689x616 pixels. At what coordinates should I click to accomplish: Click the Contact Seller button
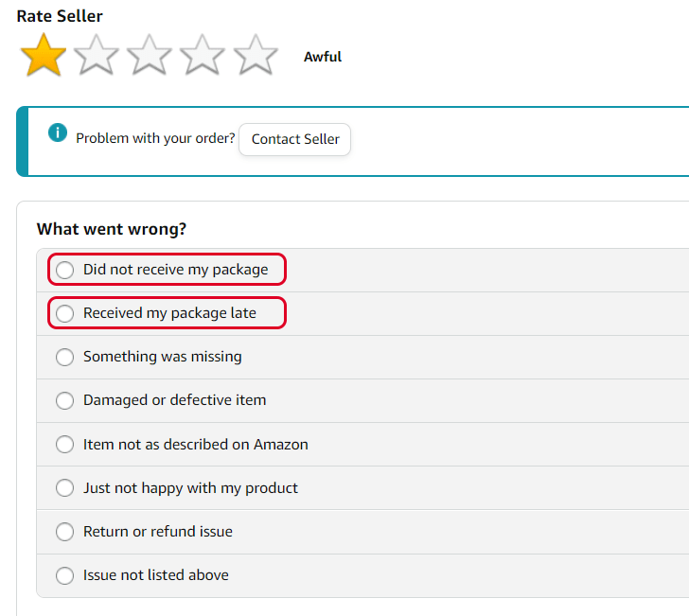295,139
